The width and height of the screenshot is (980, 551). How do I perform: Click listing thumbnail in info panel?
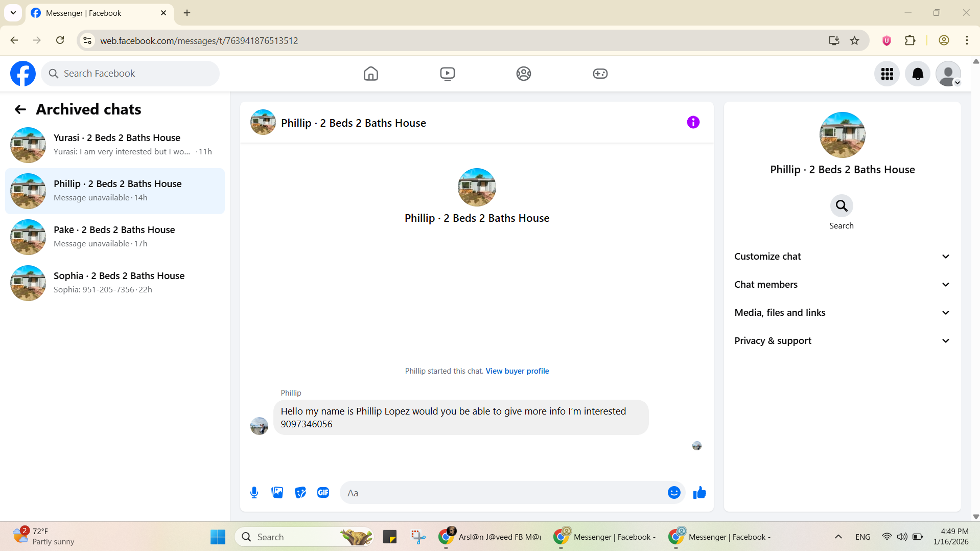pyautogui.click(x=842, y=135)
